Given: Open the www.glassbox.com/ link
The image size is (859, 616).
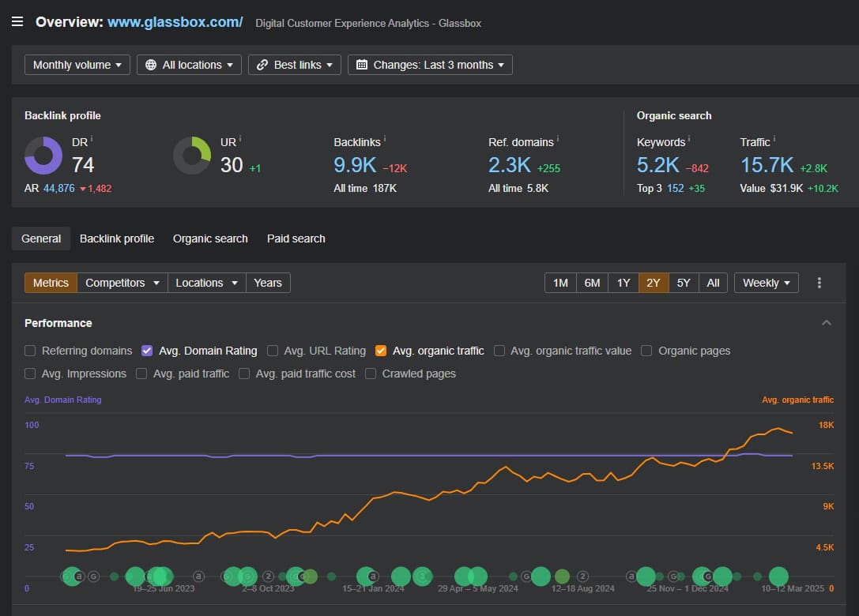Looking at the screenshot, I should 175,22.
